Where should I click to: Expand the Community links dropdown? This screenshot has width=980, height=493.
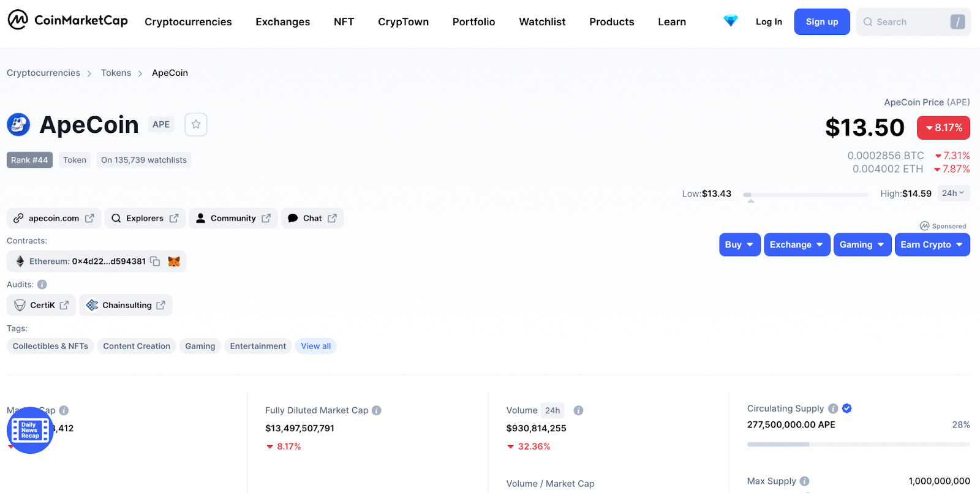[233, 218]
